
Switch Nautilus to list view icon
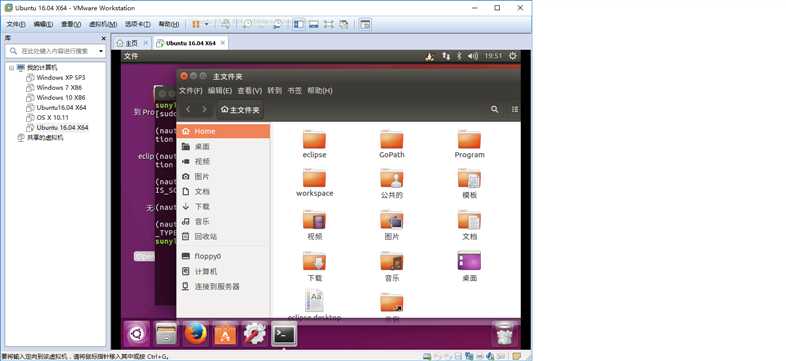coord(515,109)
